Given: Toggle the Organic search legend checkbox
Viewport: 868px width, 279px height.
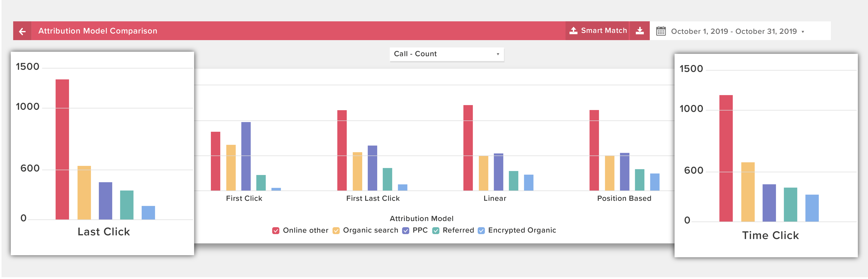Looking at the screenshot, I should click(x=336, y=231).
